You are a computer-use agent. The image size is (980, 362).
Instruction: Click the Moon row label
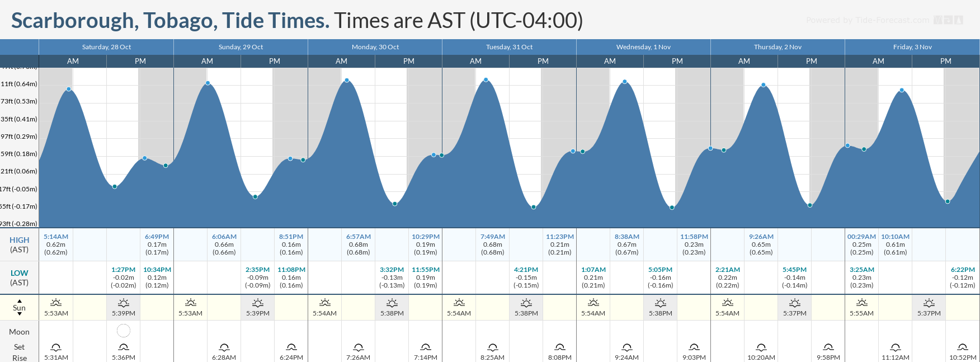[x=19, y=332]
